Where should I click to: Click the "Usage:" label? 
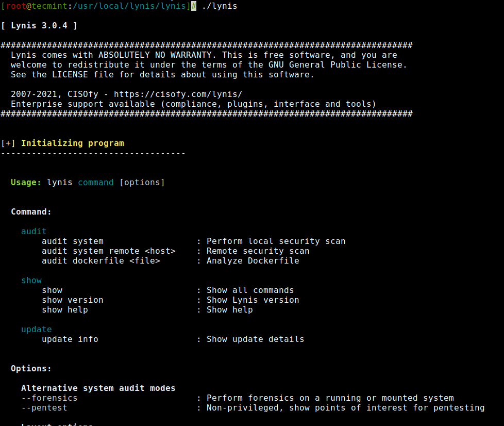(26, 183)
